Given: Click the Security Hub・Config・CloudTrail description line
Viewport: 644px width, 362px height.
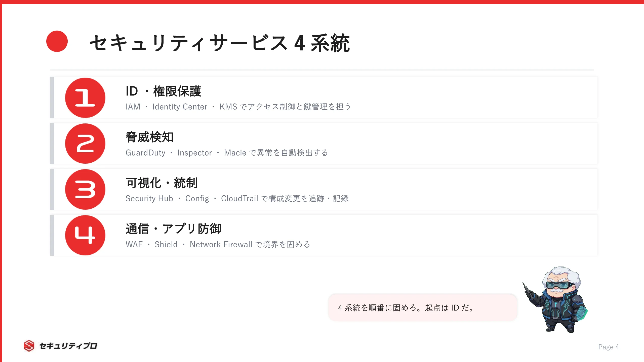Looking at the screenshot, I should point(237,198).
